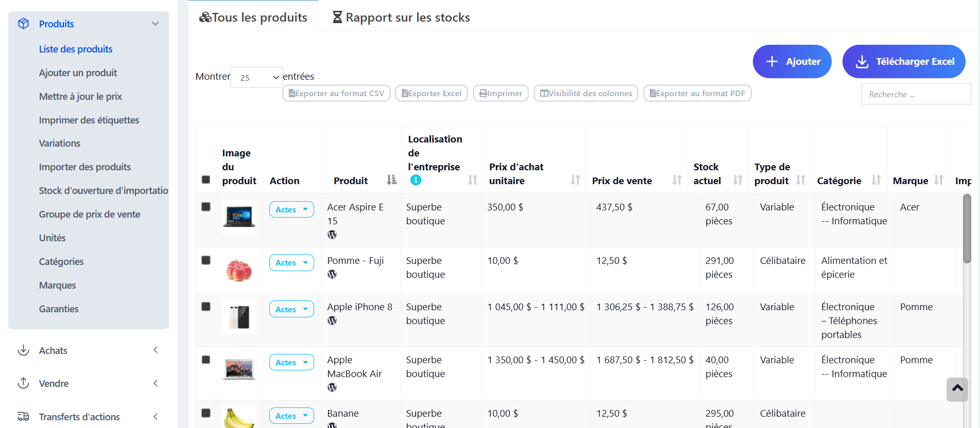Check the Acer Aspire E 15 row checkbox
This screenshot has height=428, width=980.
tap(206, 207)
